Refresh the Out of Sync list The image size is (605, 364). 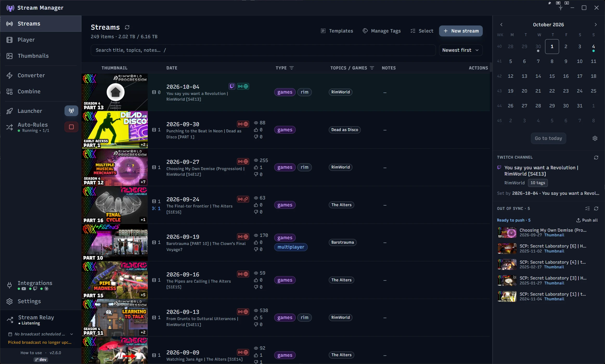point(596,209)
